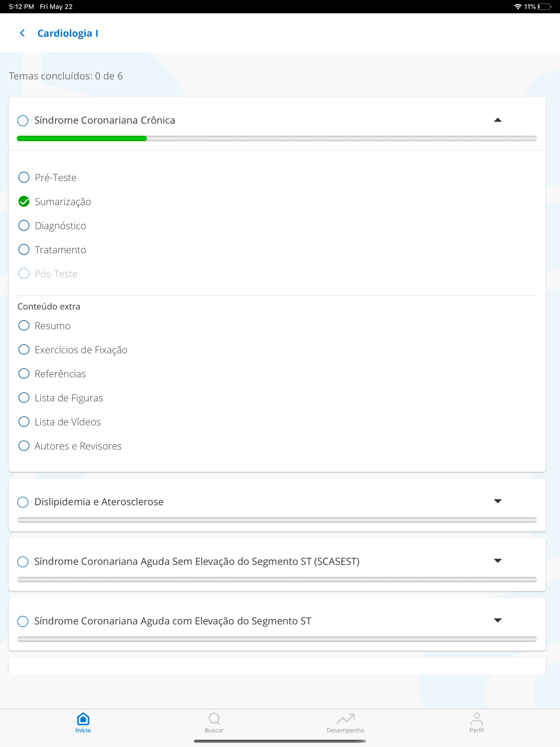Open Exercícios de Fixação
The height and width of the screenshot is (747, 560).
[81, 350]
